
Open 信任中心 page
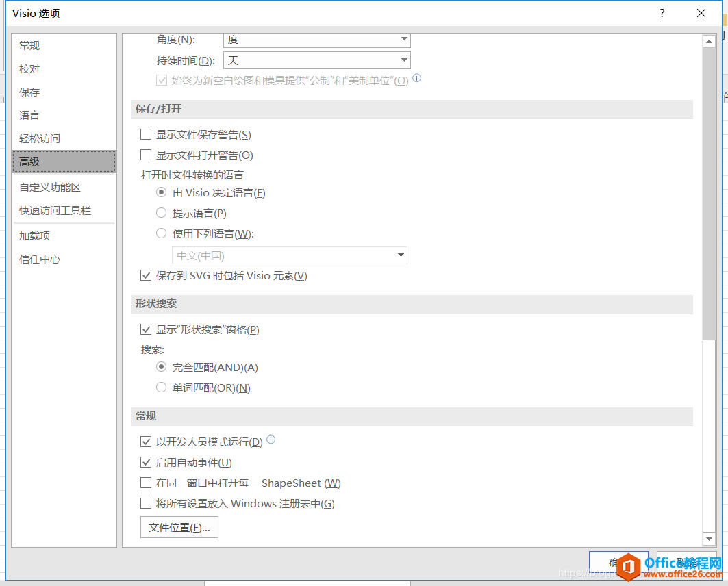click(64, 259)
